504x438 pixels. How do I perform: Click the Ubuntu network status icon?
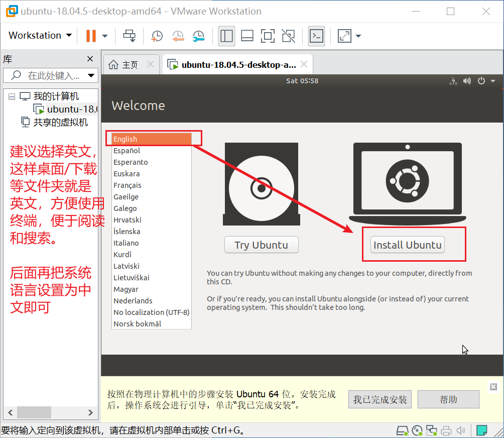453,81
